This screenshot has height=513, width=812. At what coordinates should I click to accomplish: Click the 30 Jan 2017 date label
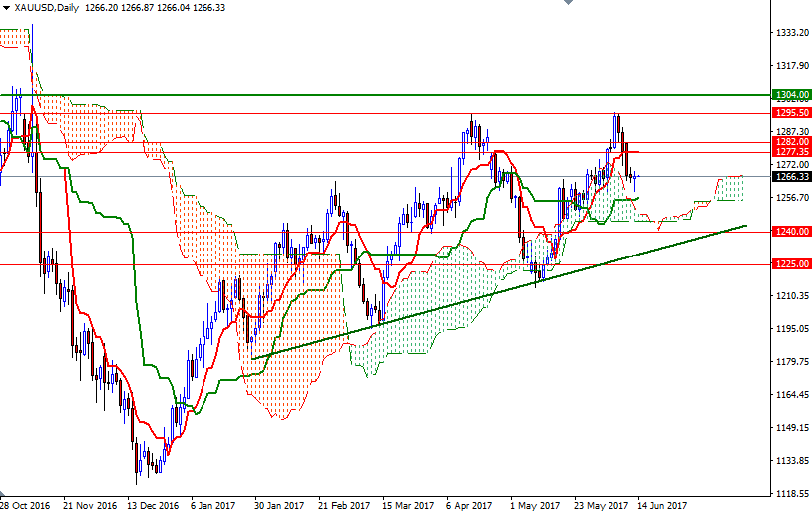(x=279, y=505)
